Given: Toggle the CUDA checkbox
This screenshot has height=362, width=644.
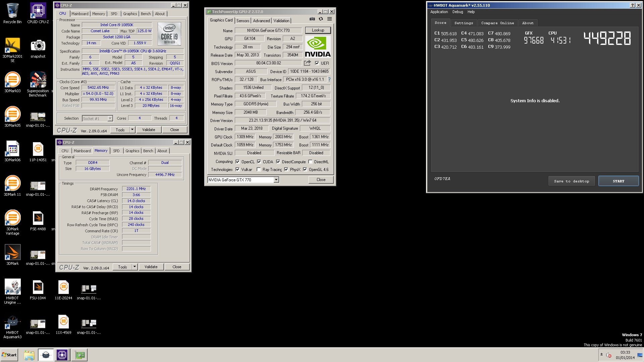Looking at the screenshot, I should (259, 162).
